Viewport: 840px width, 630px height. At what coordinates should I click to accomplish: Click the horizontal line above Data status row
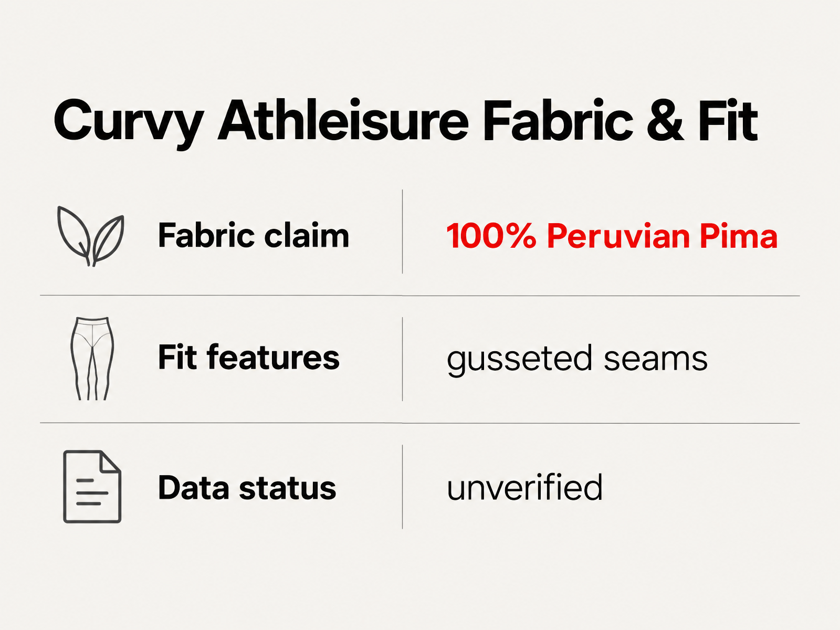coord(420,423)
